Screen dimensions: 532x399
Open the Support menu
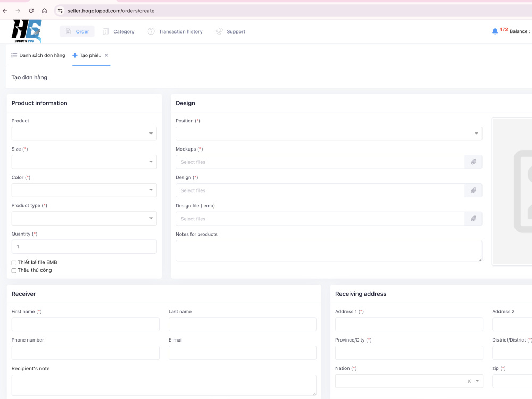coord(230,31)
